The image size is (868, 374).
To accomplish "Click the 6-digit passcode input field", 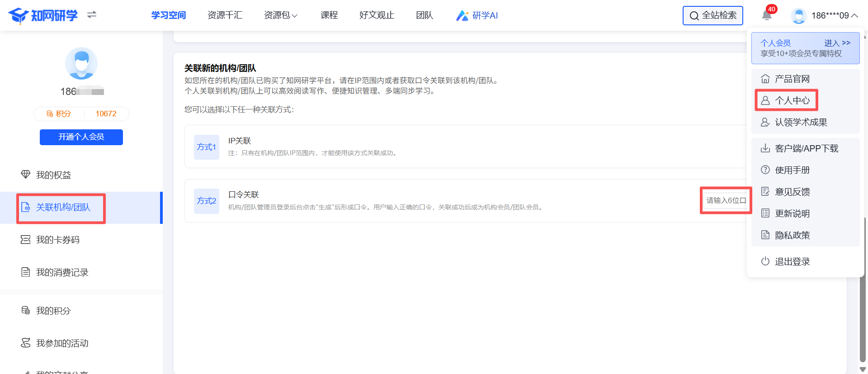I will tap(726, 200).
